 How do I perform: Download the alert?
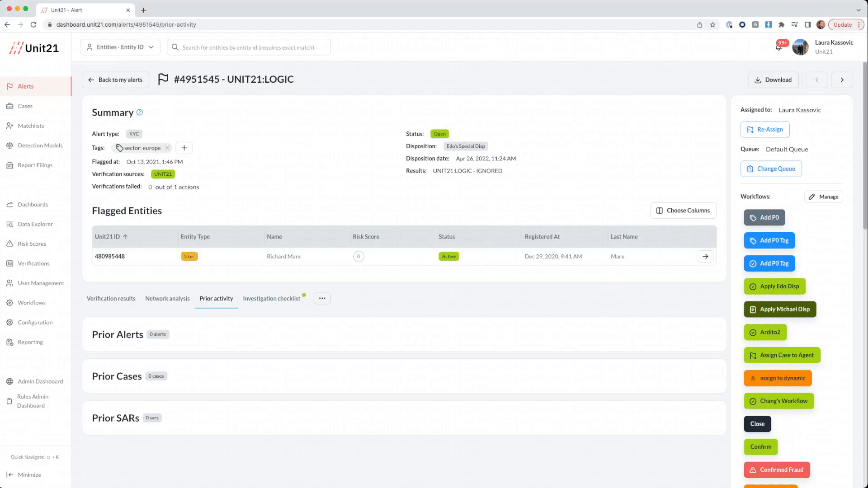[773, 80]
